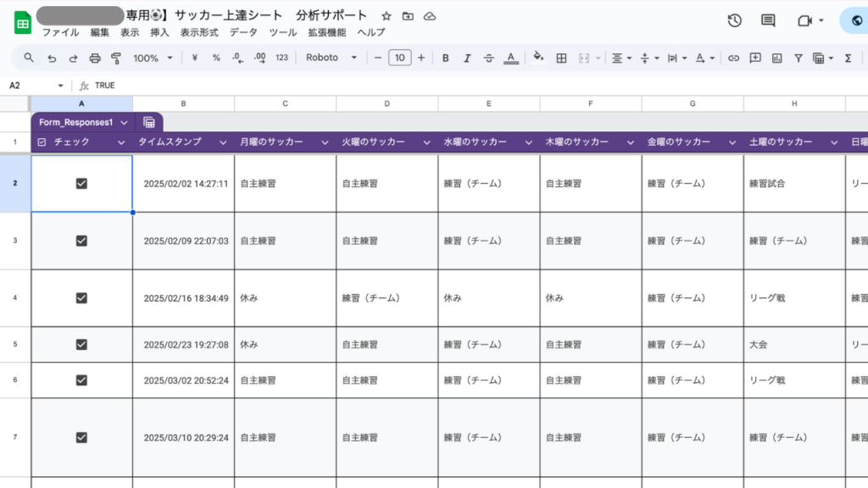The width and height of the screenshot is (868, 488).
Task: Toggle the checkbox in row 4
Action: [81, 298]
